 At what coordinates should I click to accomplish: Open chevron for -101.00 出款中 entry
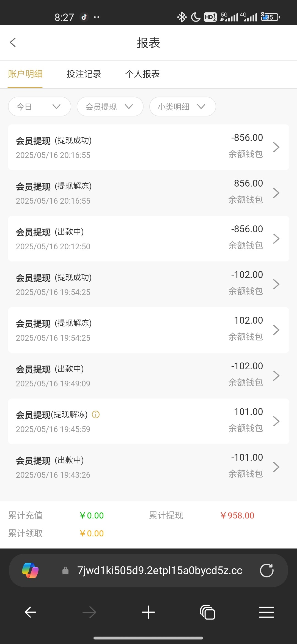[x=276, y=467]
